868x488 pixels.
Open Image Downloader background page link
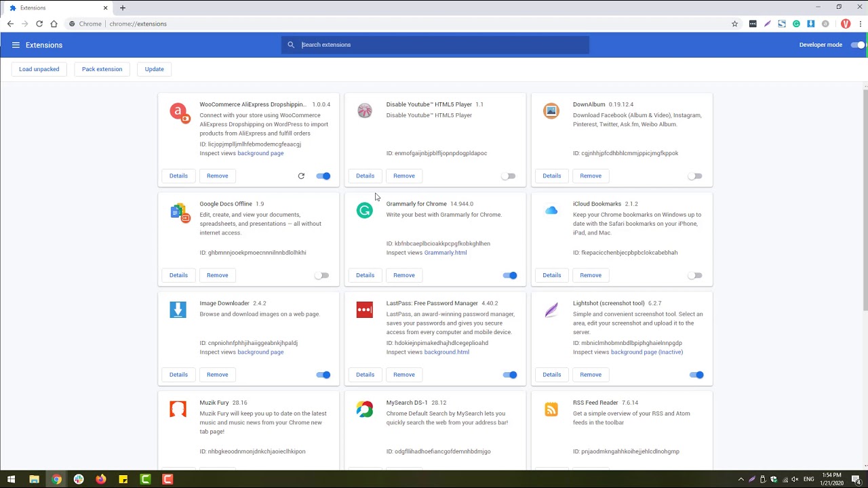point(260,352)
